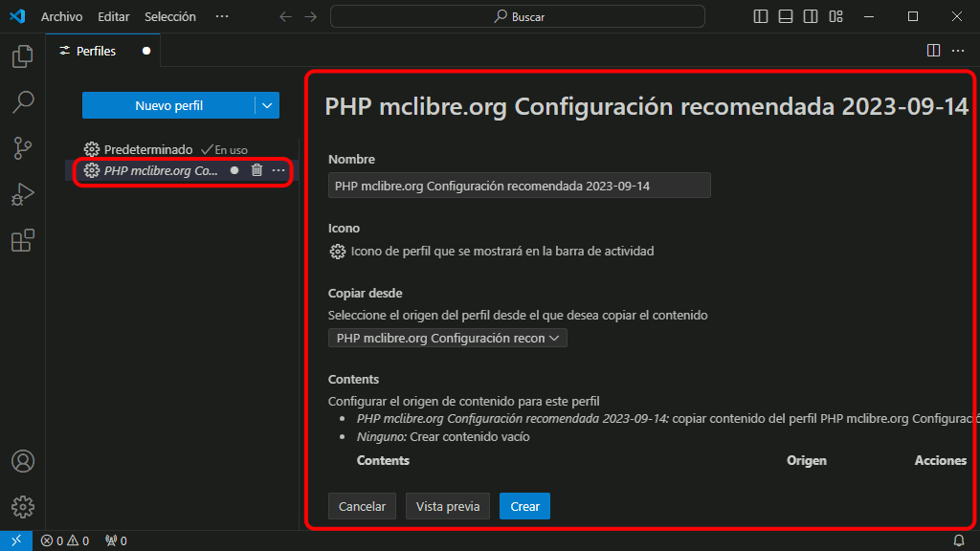Toggle the bottom panel layout icon
This screenshot has height=551, width=980.
click(786, 17)
